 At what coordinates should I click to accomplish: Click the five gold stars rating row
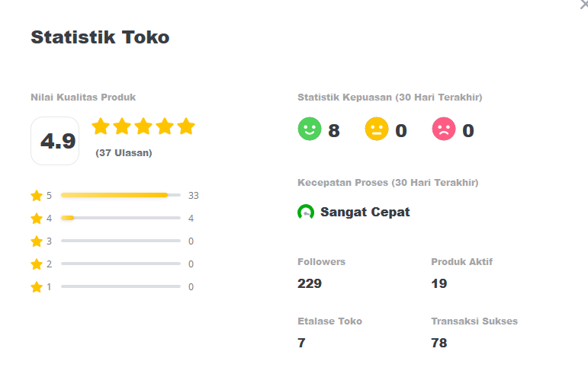(x=143, y=126)
